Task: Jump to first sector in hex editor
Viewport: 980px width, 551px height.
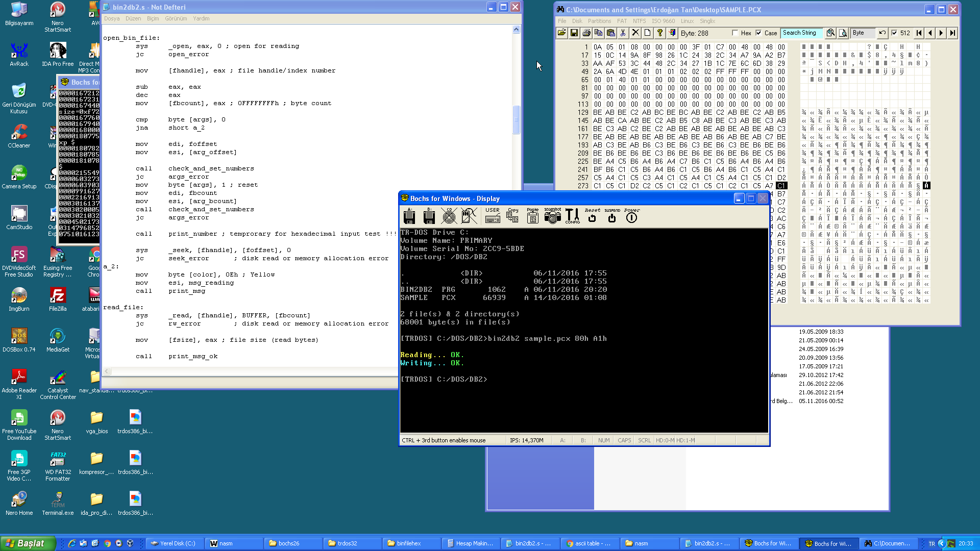Action: pos(919,33)
